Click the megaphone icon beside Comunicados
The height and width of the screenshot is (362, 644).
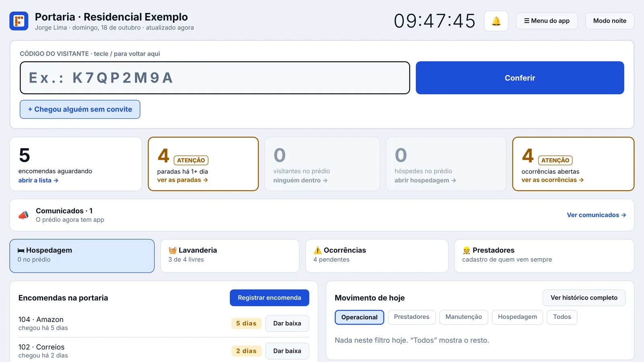(x=24, y=215)
